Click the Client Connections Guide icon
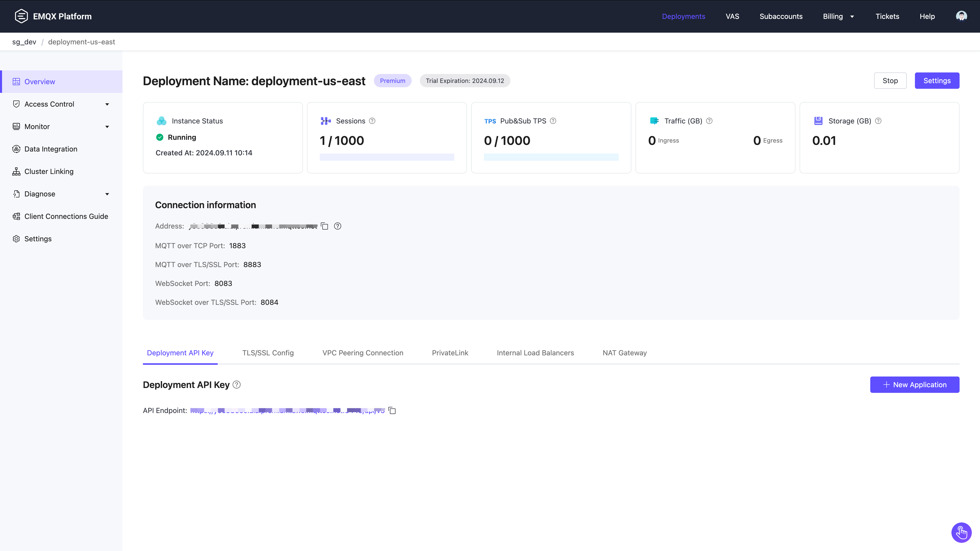Screen dimensions: 980x551 (x=16, y=216)
